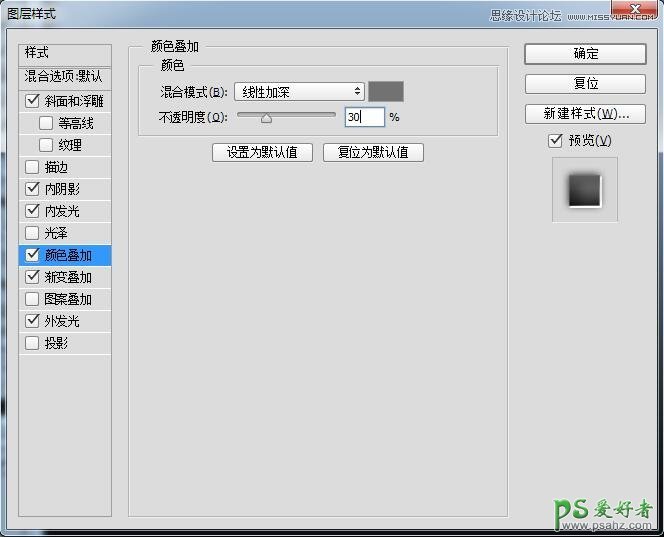
Task: Click the 新建样式 button
Action: coord(585,114)
